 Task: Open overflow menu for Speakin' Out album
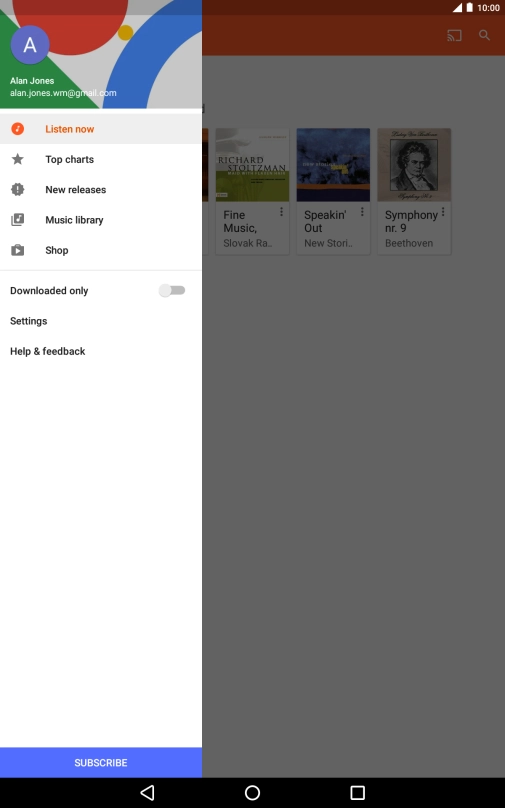click(x=362, y=212)
